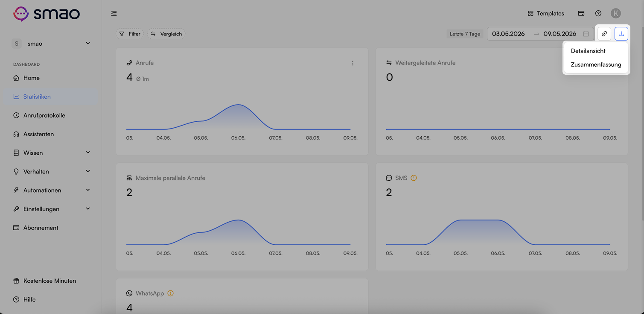The width and height of the screenshot is (644, 314).
Task: Click the Assistenten headset icon
Action: (x=16, y=134)
